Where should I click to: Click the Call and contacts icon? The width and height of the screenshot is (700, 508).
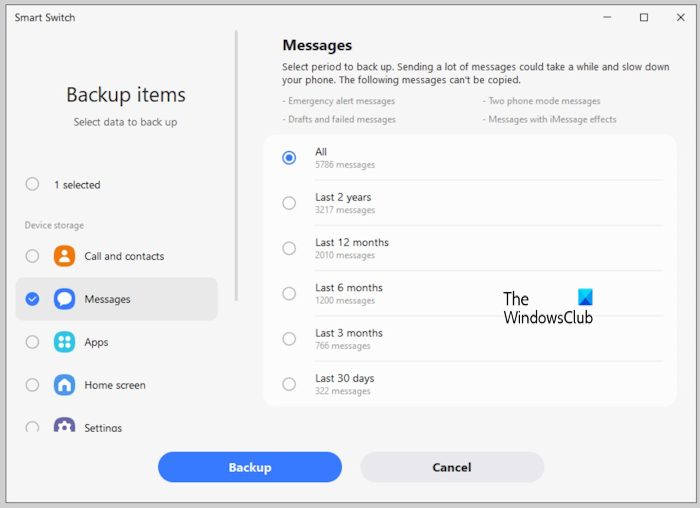tap(64, 256)
